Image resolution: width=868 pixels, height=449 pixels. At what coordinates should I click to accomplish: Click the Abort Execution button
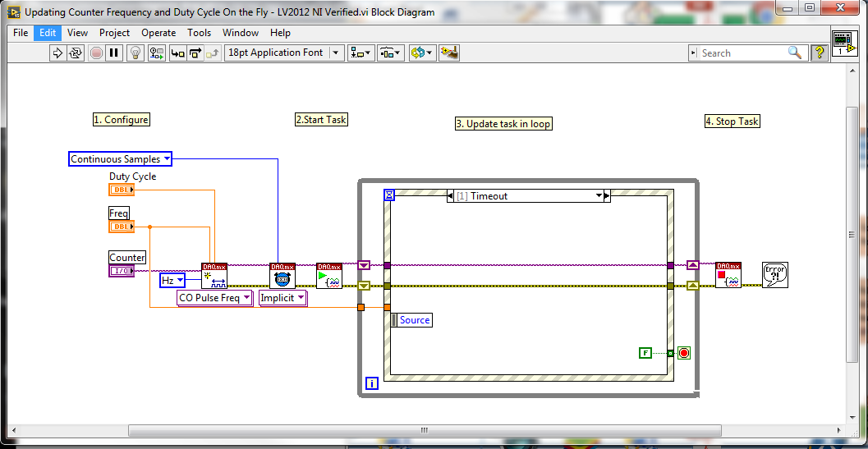click(96, 53)
